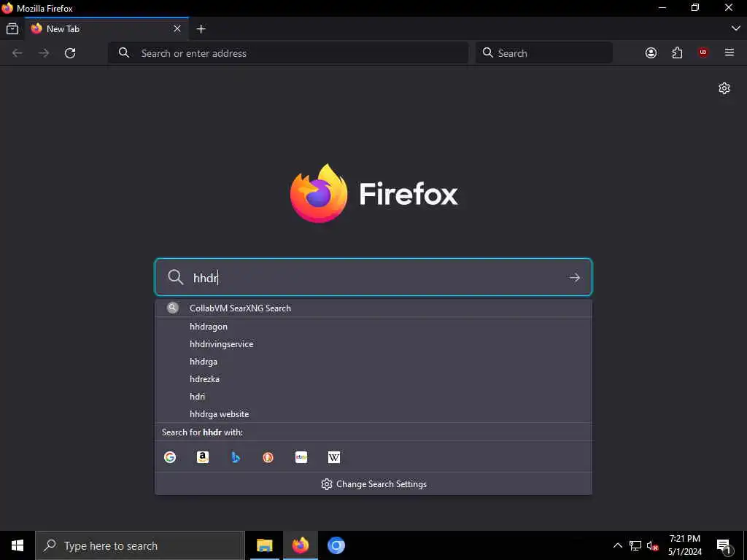Reload the current page
This screenshot has height=560, width=747.
(70, 52)
